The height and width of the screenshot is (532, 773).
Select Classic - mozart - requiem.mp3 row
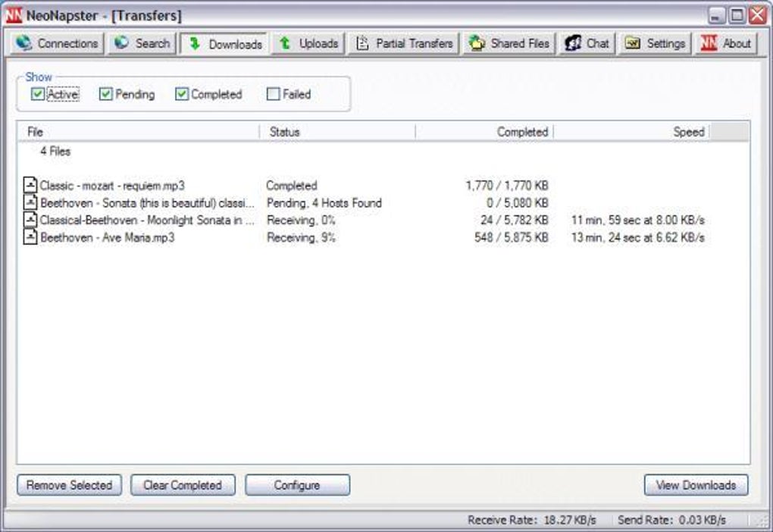click(x=365, y=186)
